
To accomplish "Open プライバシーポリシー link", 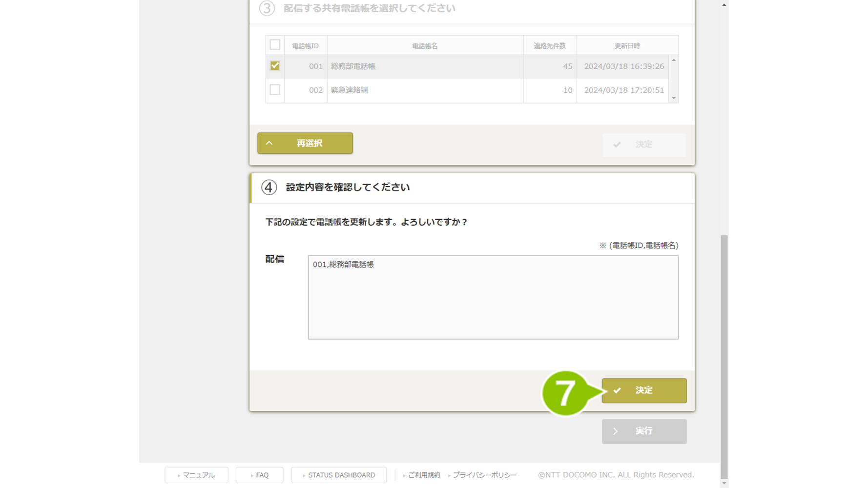I will (x=484, y=475).
